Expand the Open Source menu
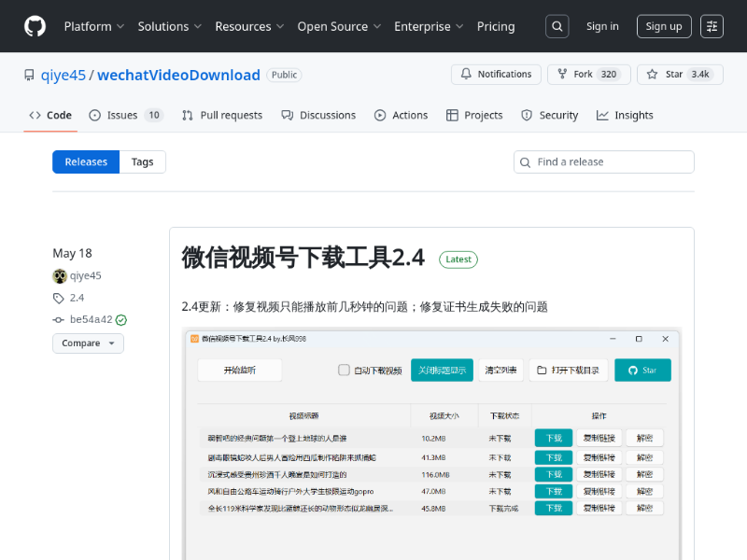 pos(338,26)
